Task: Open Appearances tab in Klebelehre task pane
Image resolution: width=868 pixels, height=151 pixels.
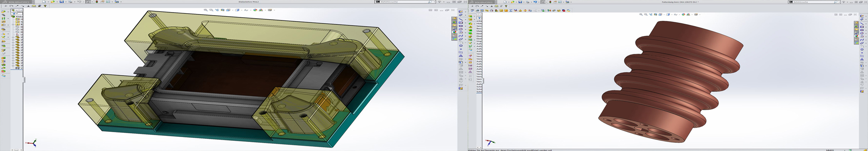Action: (454, 32)
